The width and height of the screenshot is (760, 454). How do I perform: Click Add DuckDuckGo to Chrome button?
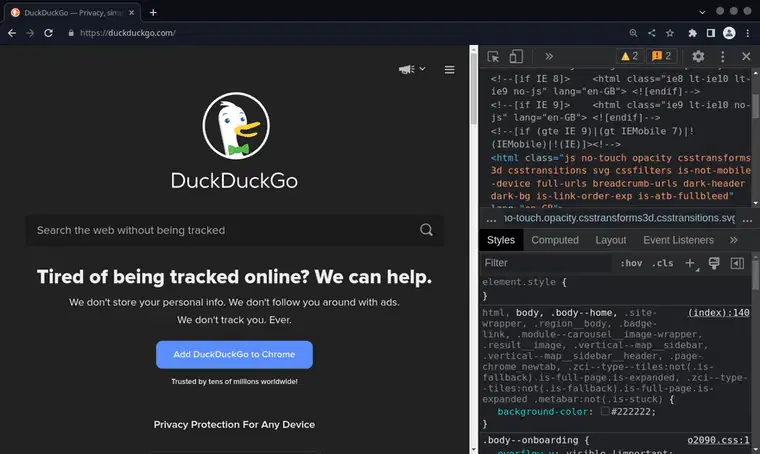coord(234,354)
